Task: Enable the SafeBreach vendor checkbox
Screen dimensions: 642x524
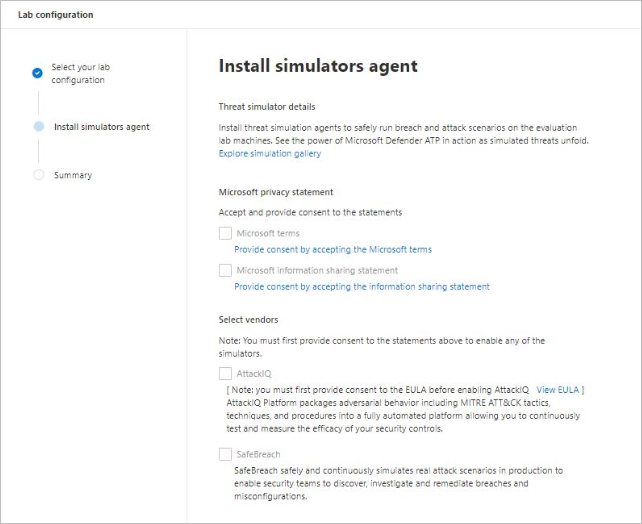Action: 225,454
